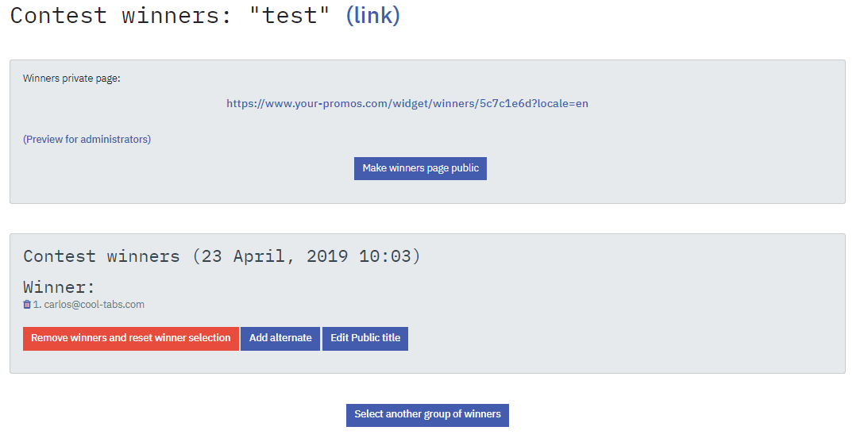Screen dimensions: 868x442
Task: Click the Winner: subheading
Action: (x=60, y=287)
